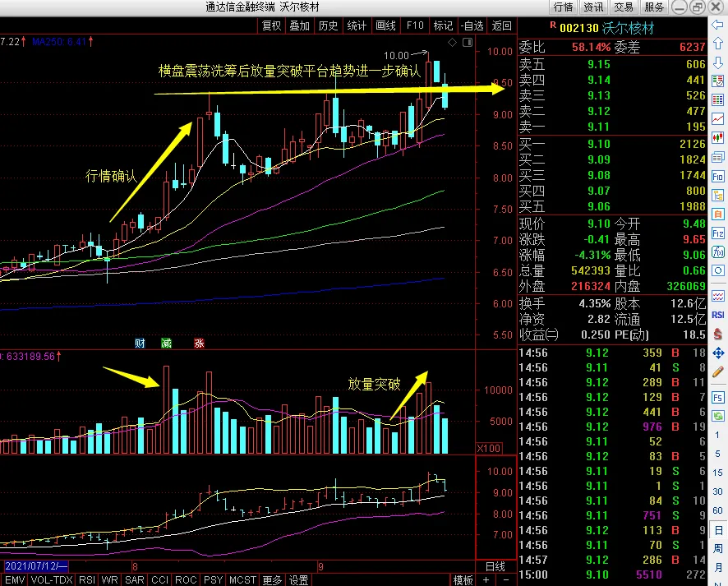Select the VOL-TDX indicator tab
728x586 pixels.
(52, 580)
